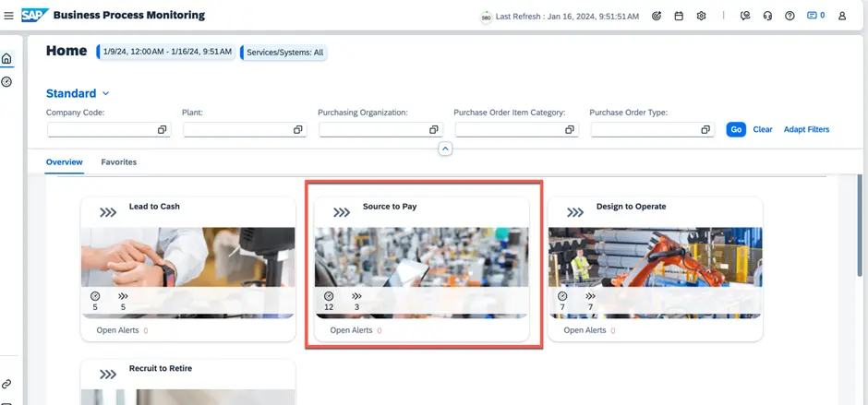Click the Plant input field

coord(237,130)
